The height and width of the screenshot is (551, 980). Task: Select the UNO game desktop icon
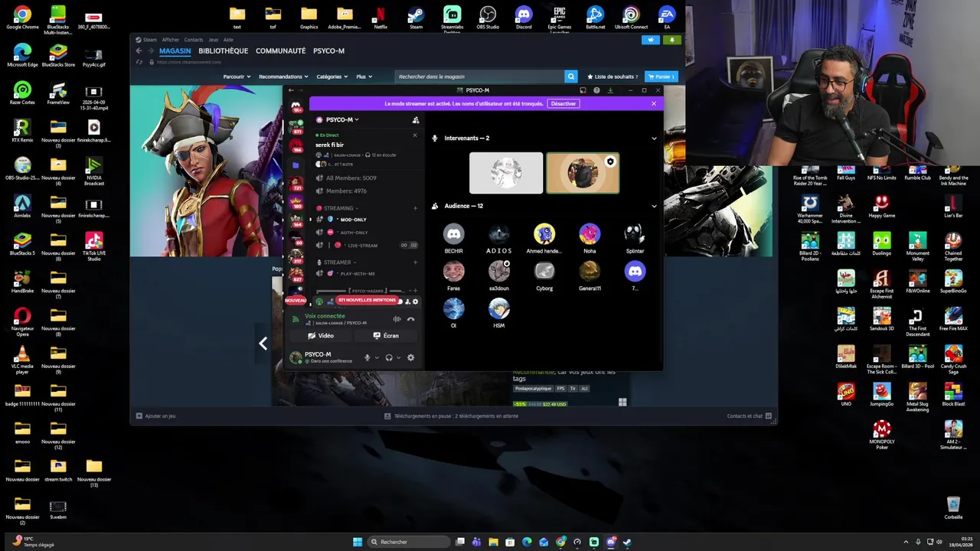click(846, 395)
